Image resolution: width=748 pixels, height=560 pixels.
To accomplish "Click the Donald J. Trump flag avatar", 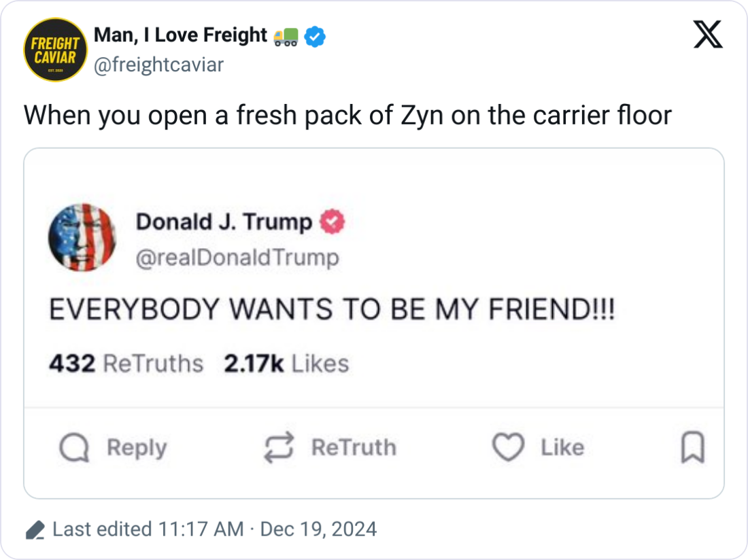I will [x=82, y=238].
